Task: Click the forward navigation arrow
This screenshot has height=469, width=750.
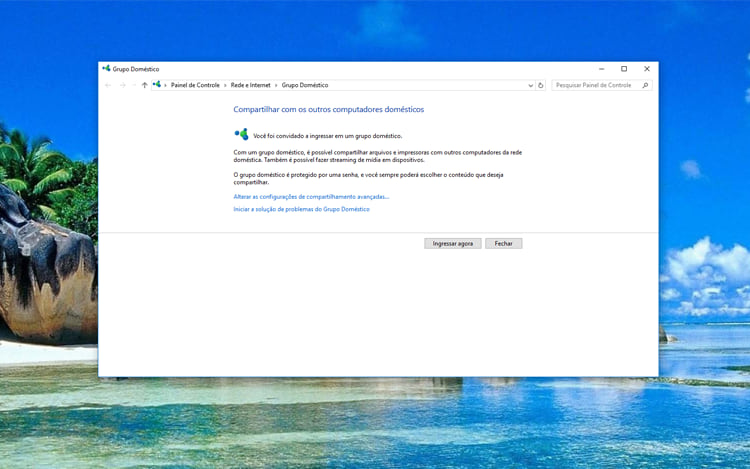Action: point(122,85)
